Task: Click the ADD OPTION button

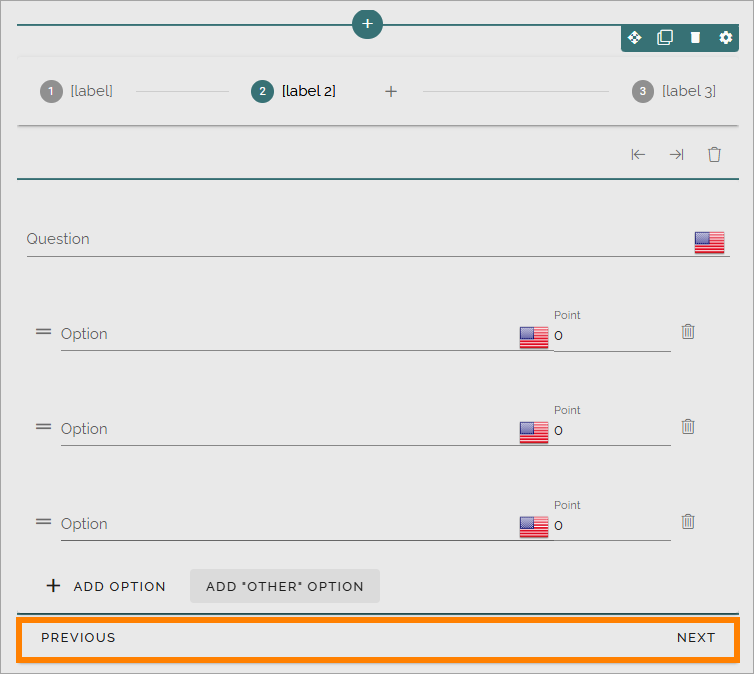Action: (106, 586)
